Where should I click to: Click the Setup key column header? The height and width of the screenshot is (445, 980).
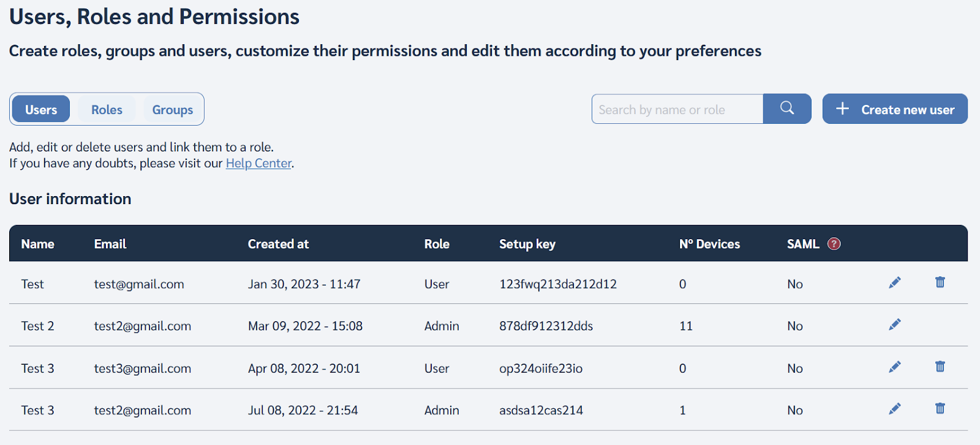527,244
